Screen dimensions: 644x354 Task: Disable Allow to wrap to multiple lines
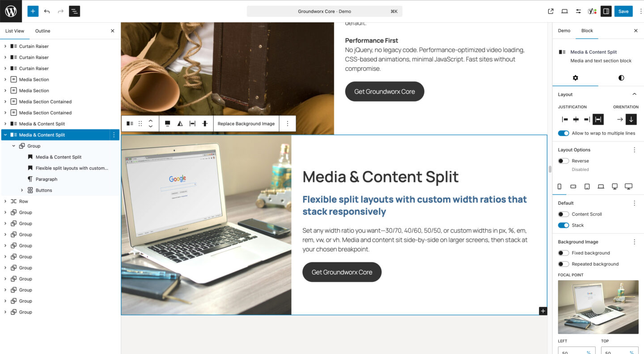[563, 133]
